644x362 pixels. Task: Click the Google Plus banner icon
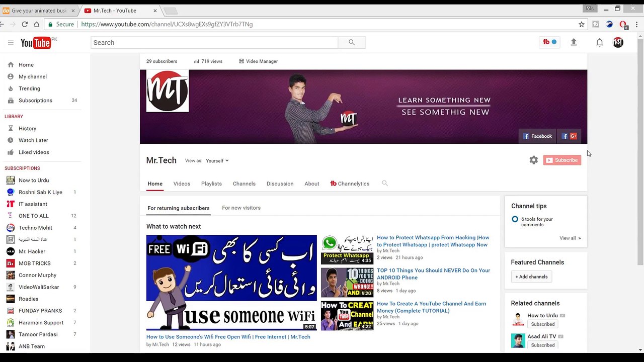pos(573,136)
